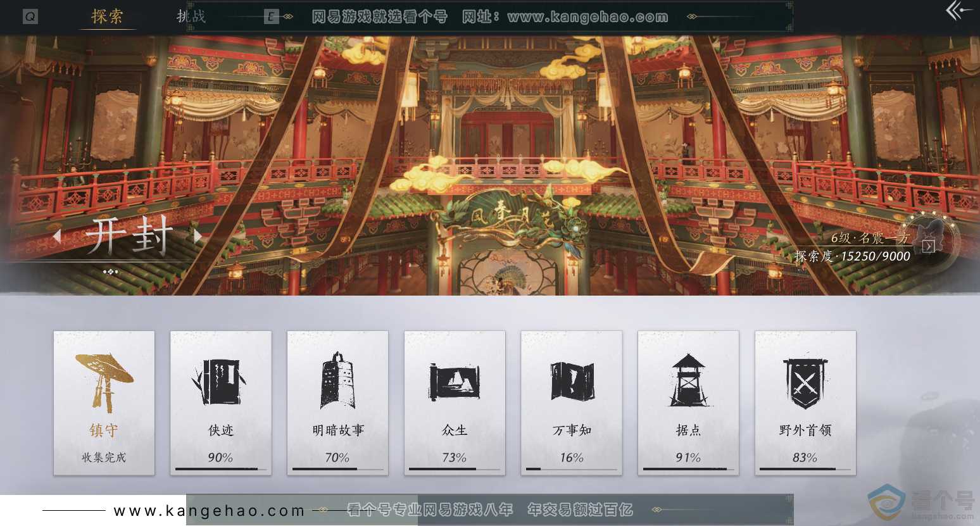Viewport: 980px width, 526px height.
Task: Switch to the 挑战 tab
Action: click(x=191, y=16)
